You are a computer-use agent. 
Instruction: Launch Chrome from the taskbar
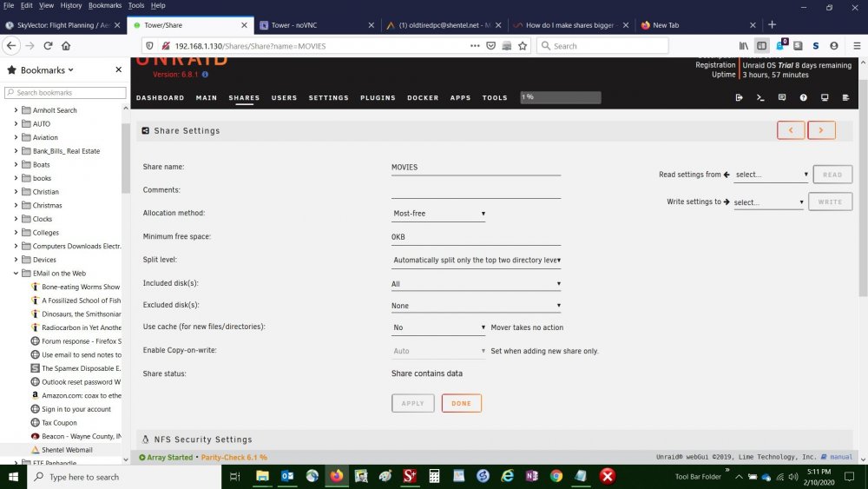click(556, 476)
